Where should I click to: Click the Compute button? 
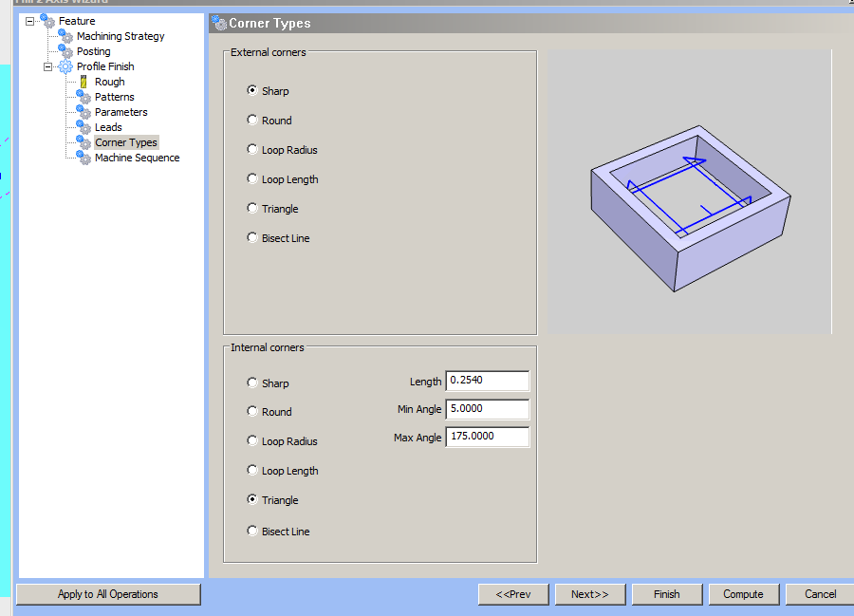pos(743,593)
